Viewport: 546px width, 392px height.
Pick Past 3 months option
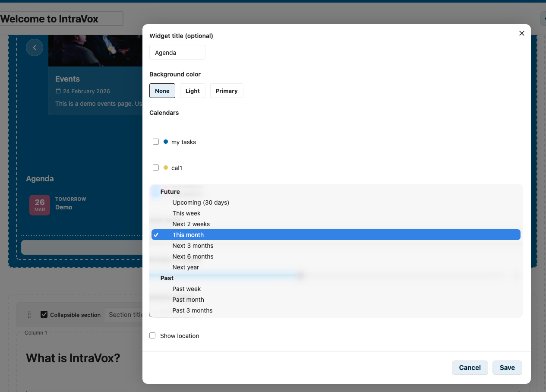point(336,310)
